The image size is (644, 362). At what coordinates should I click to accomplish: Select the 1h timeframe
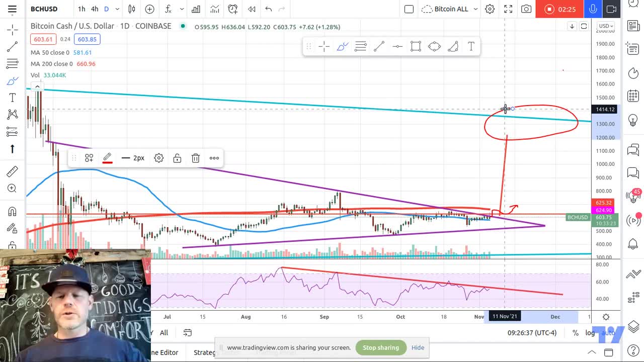click(x=82, y=9)
